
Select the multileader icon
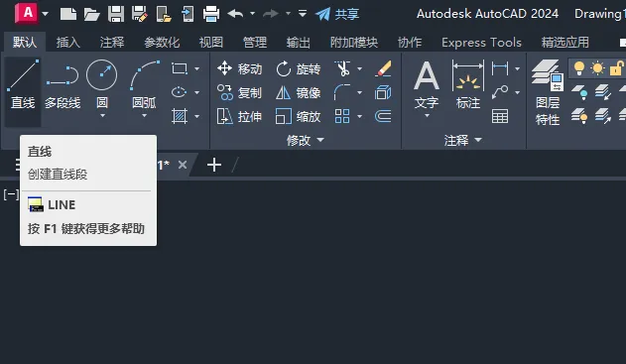(x=500, y=92)
